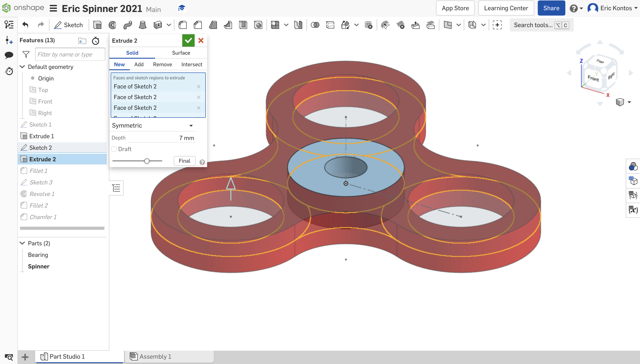Image resolution: width=640 pixels, height=364 pixels.
Task: Select the Add tab in Extrude 2
Action: click(139, 64)
